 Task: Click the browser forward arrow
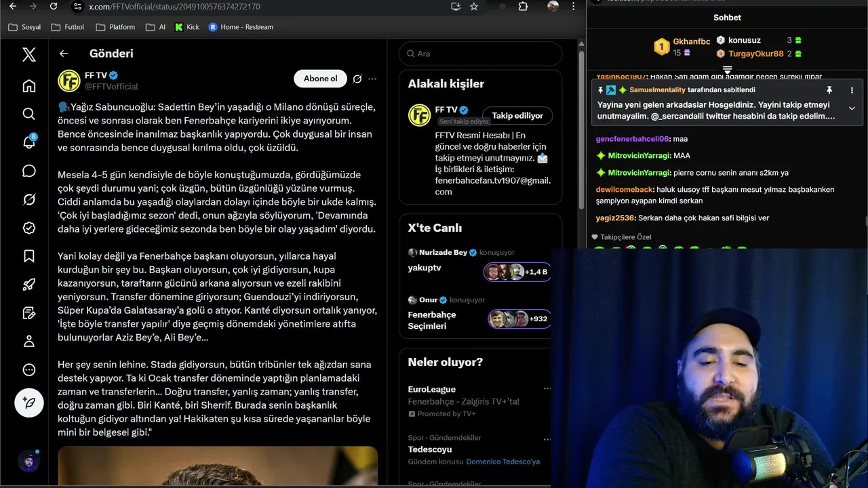coord(33,6)
